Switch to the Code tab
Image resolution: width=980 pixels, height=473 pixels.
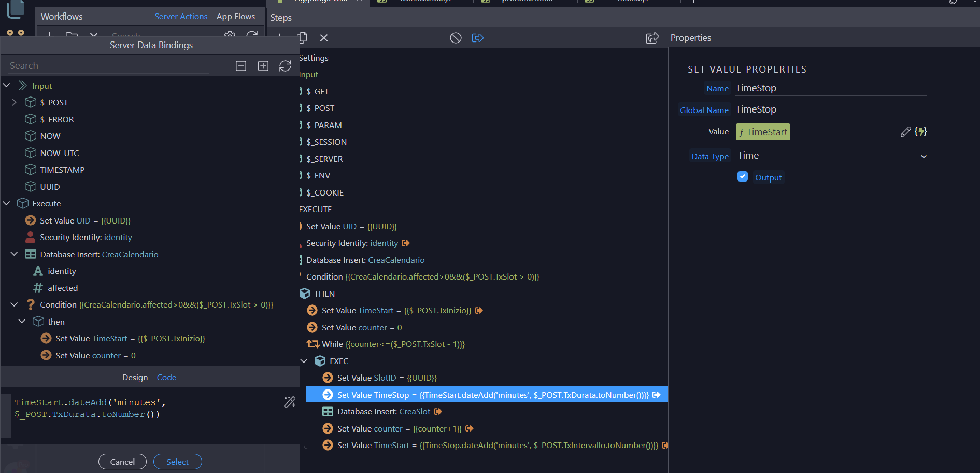[166, 378]
